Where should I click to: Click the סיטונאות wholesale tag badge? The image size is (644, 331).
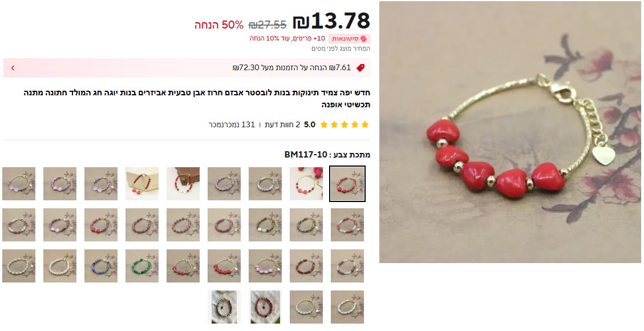[349, 39]
